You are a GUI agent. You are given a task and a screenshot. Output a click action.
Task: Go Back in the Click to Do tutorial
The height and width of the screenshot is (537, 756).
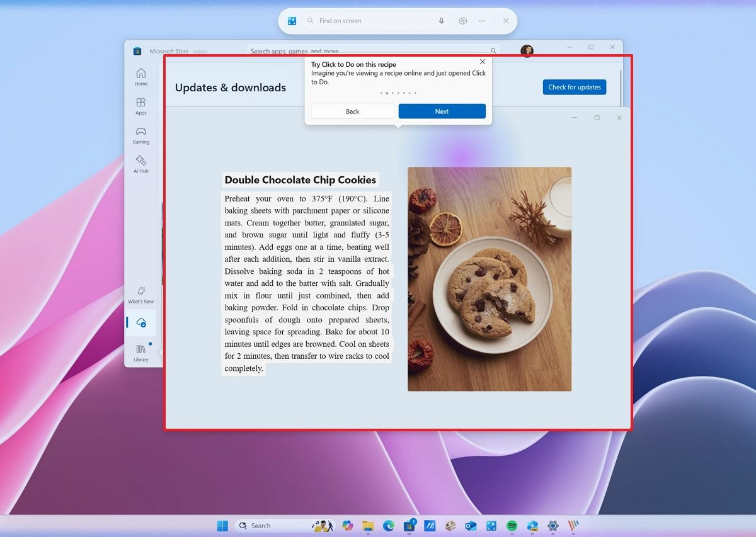point(352,111)
